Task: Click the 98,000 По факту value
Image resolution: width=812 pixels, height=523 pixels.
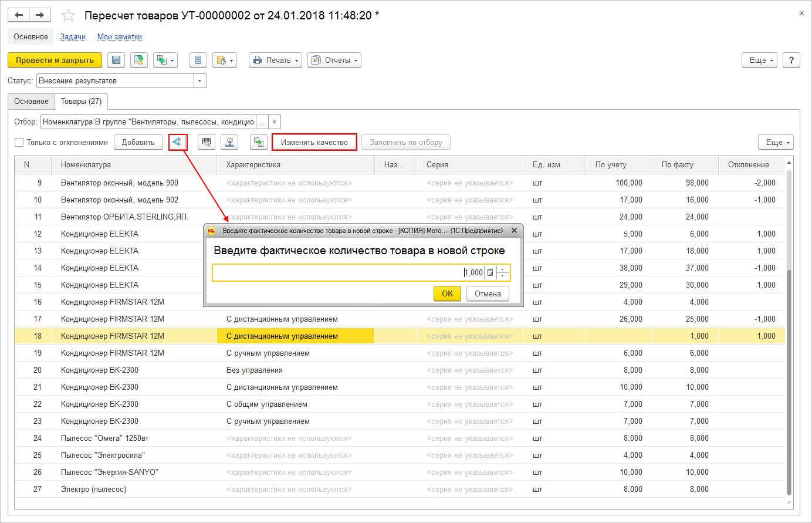Action: click(x=697, y=183)
